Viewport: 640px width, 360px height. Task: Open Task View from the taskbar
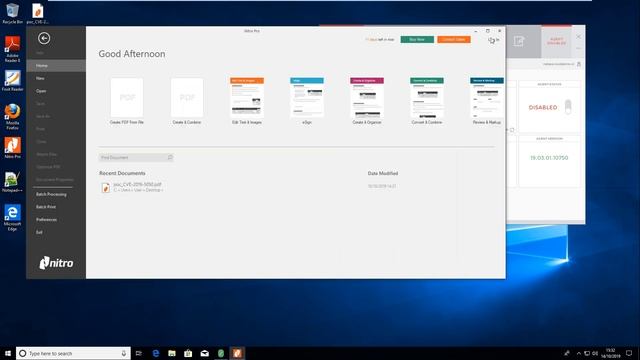tap(139, 353)
